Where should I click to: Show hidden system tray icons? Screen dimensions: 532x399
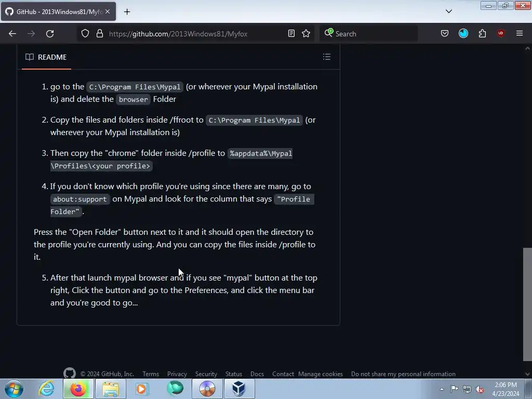(442, 389)
